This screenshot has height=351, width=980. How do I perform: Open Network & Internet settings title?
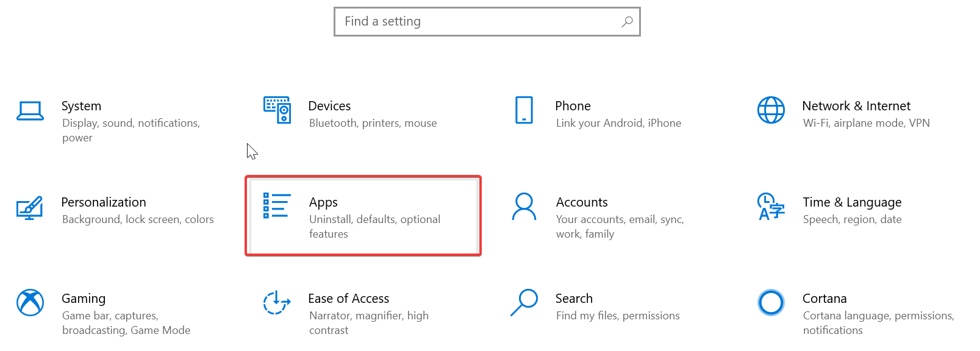click(856, 106)
